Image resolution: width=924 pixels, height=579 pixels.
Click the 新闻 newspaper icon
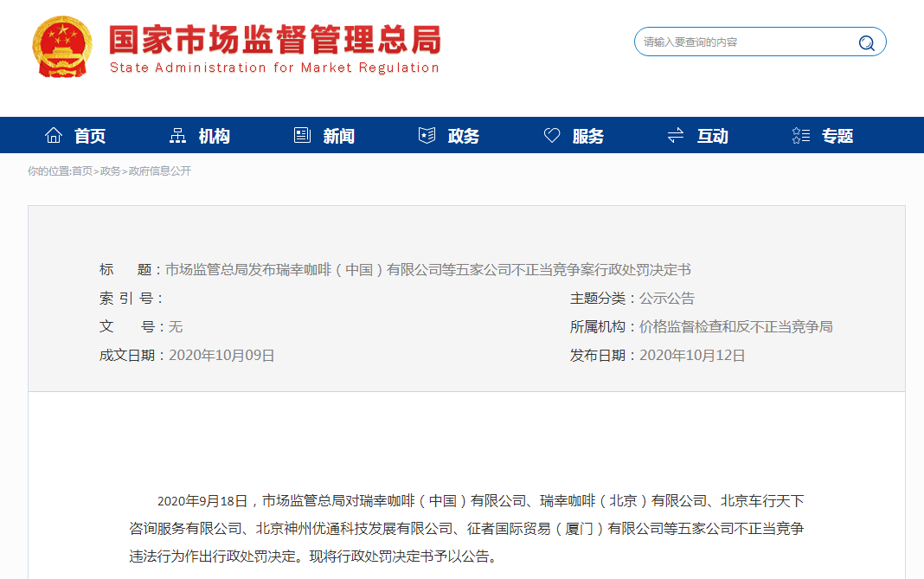coord(302,136)
